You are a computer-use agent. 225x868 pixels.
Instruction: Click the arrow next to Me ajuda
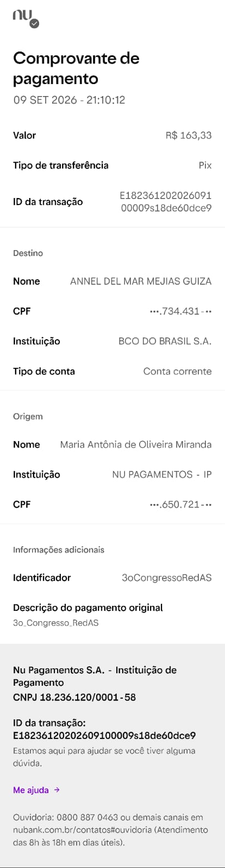point(57,790)
